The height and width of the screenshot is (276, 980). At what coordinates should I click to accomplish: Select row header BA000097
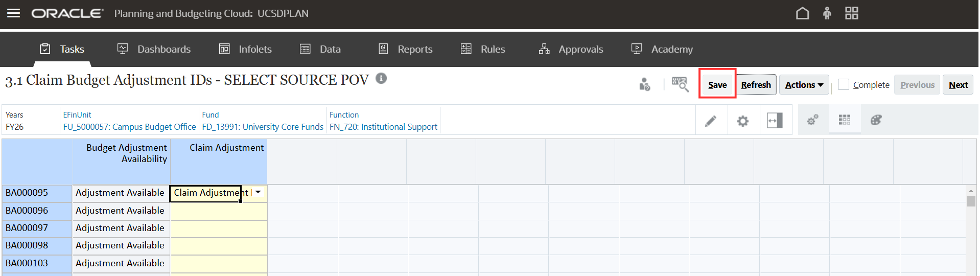[37, 228]
